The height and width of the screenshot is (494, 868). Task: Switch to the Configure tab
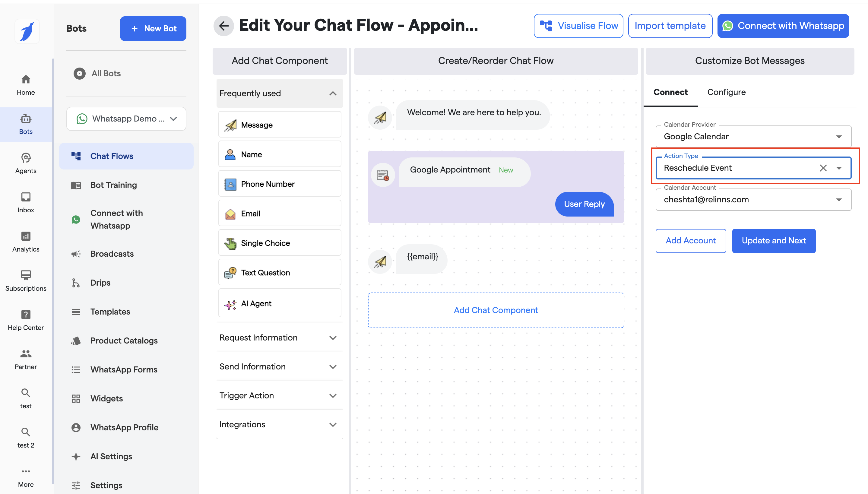click(726, 92)
